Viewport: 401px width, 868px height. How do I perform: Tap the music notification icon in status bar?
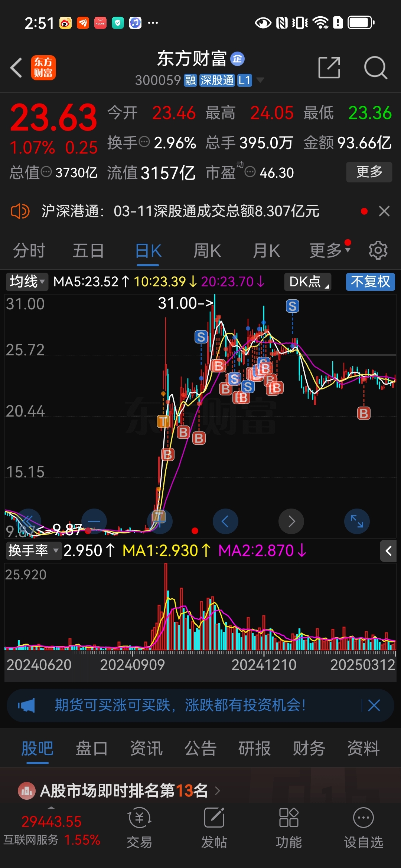pos(135,23)
